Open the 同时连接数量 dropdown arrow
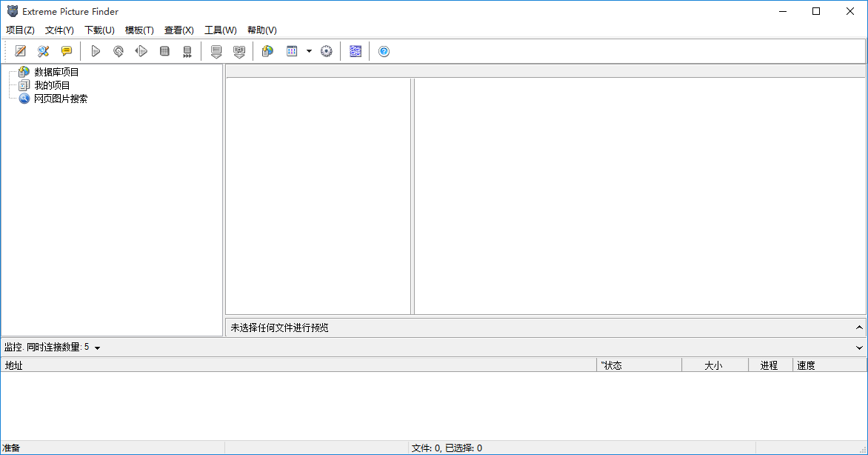The height and width of the screenshot is (455, 868). [x=98, y=348]
